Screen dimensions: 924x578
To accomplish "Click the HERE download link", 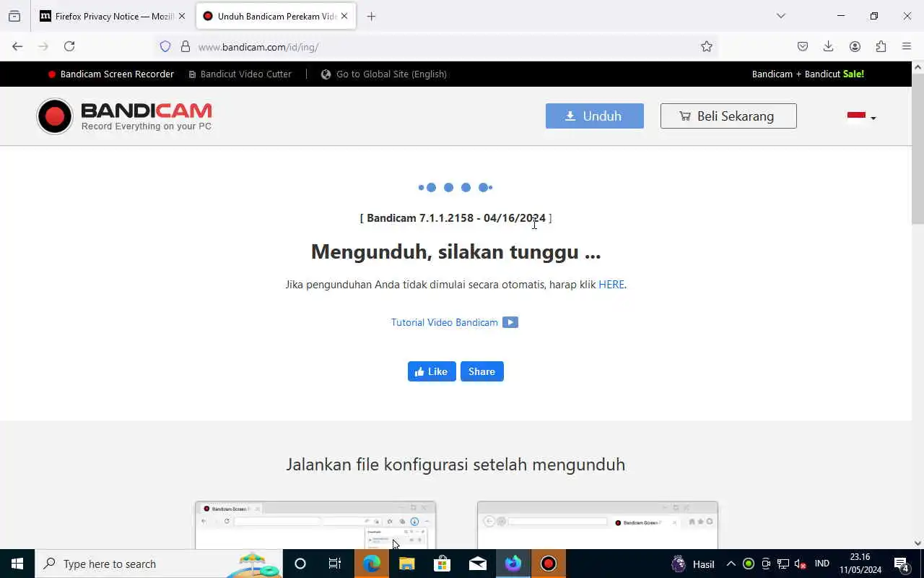I will click(611, 285).
